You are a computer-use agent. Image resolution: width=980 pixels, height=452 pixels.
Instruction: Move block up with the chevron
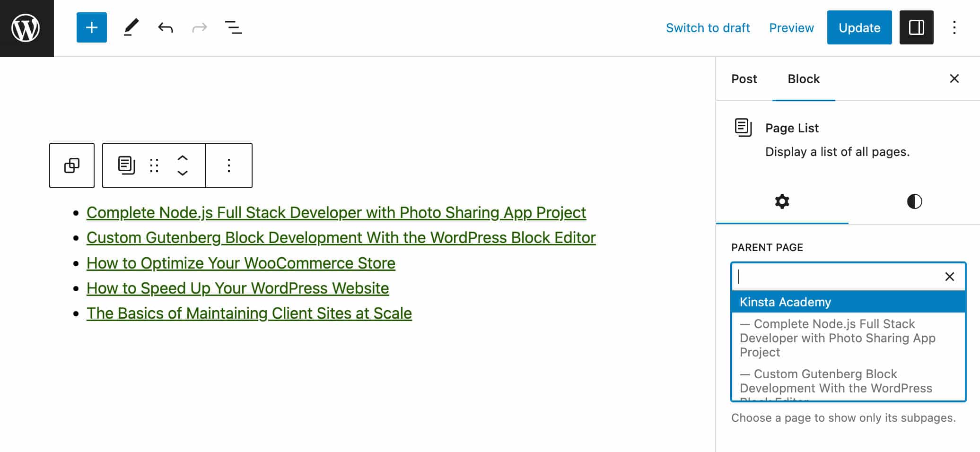click(183, 158)
